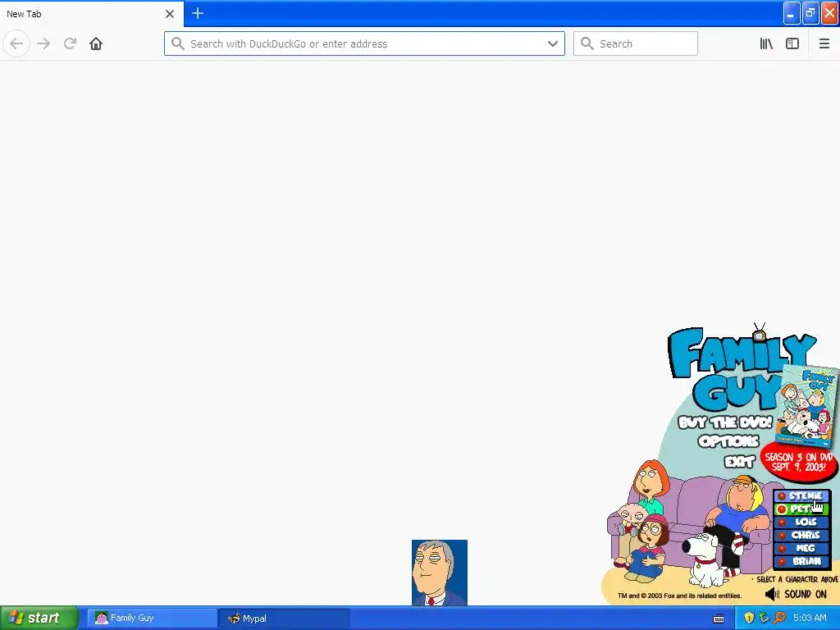
Task: Toggle Sound On speaker control
Action: (796, 594)
